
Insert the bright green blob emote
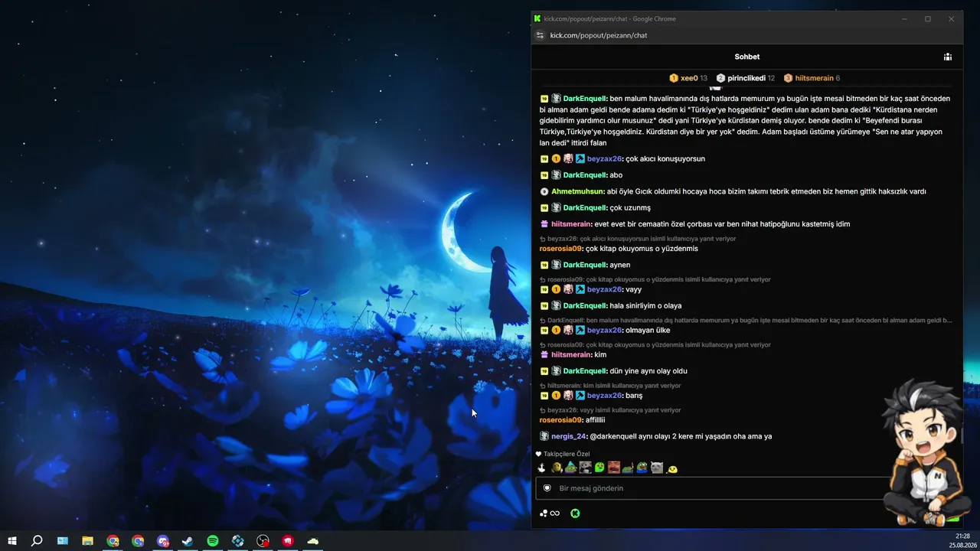point(599,468)
